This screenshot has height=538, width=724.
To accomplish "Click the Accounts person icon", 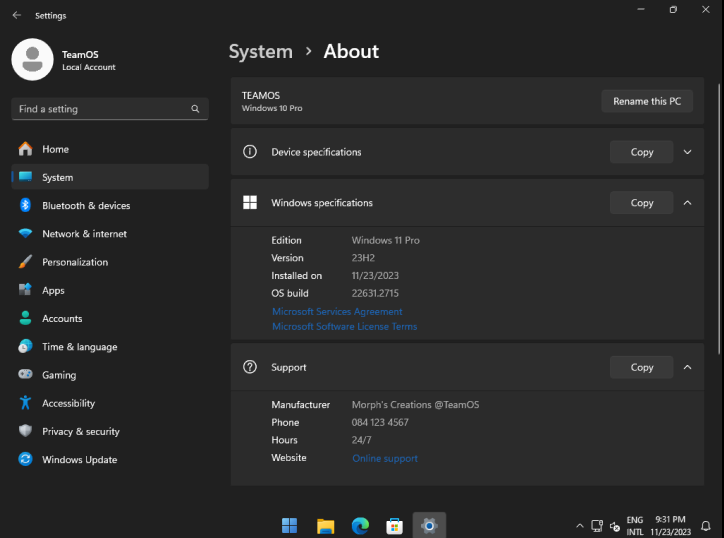I will [25, 318].
